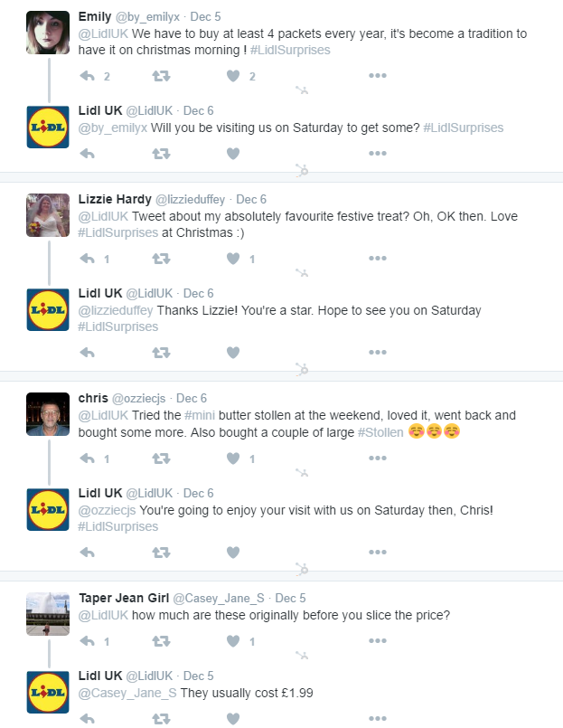The height and width of the screenshot is (728, 563).
Task: Open the Dec 6 timestamp on Lizzie Hardy's tweet
Action: coord(251,199)
